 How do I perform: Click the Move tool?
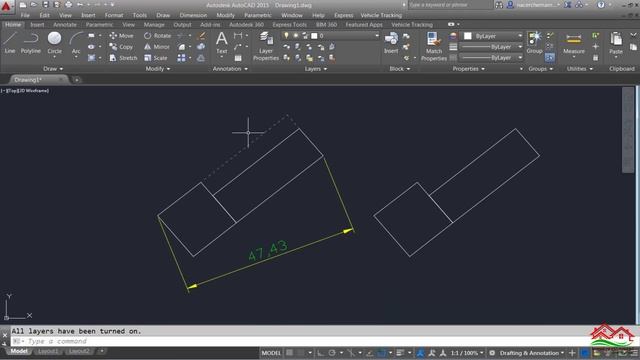[121, 36]
